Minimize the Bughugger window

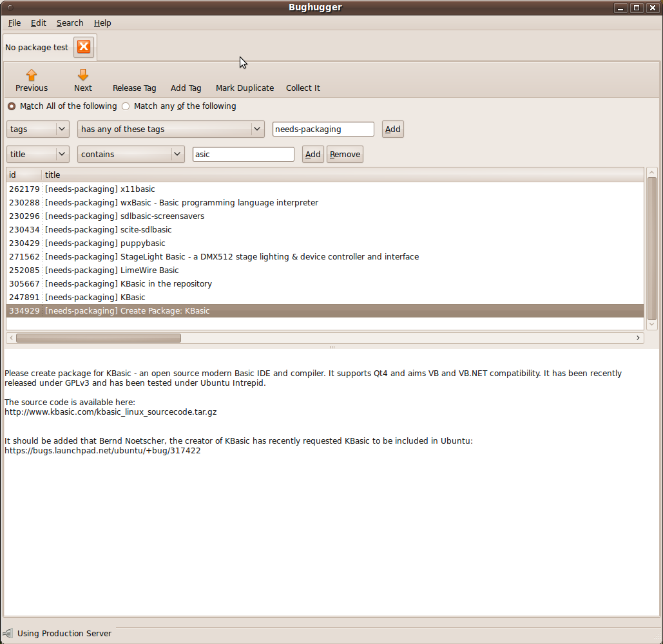tap(620, 8)
